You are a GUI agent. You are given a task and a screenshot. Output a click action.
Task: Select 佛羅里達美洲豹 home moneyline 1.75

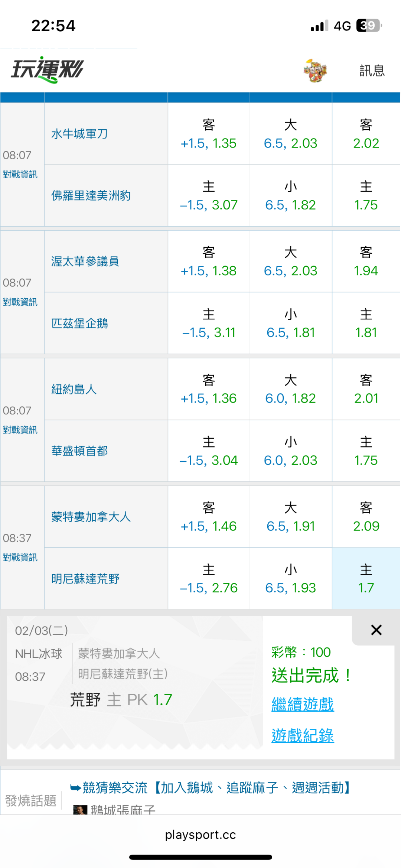(x=366, y=196)
